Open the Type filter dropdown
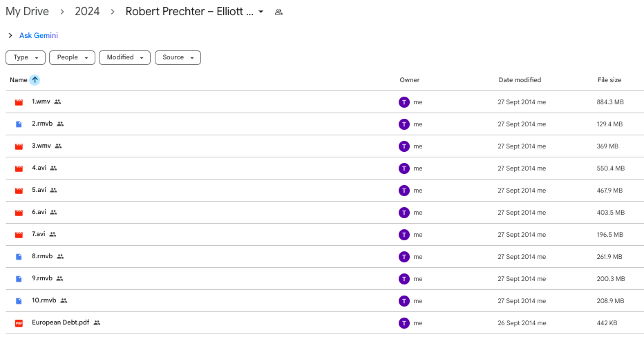 pos(26,57)
